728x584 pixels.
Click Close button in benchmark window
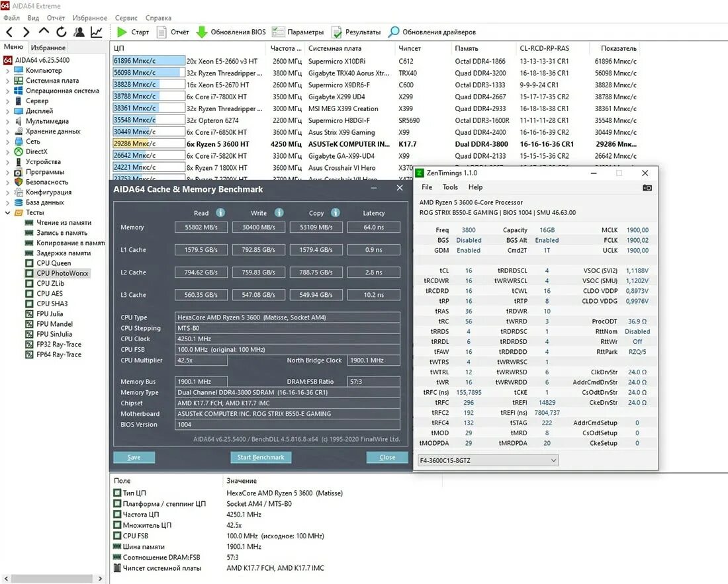387,457
